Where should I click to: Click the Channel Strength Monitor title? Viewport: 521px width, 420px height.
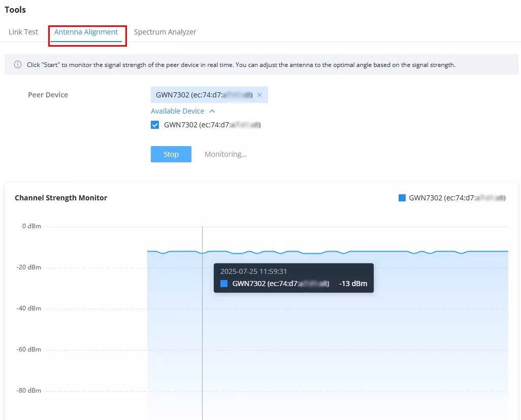[61, 198]
